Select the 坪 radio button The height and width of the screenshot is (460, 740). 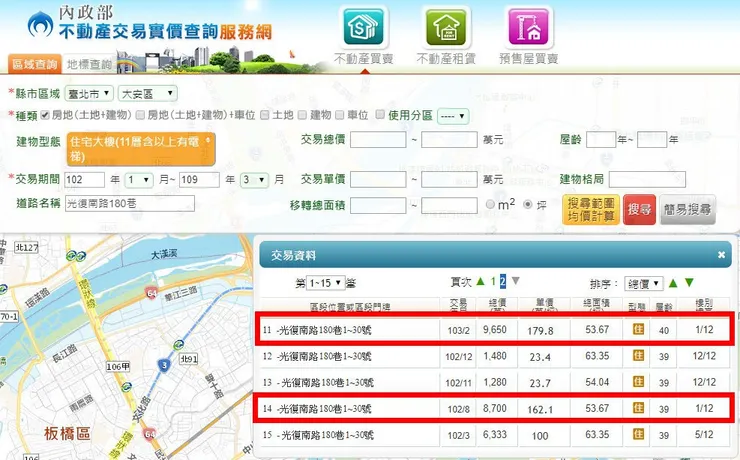[x=528, y=204]
